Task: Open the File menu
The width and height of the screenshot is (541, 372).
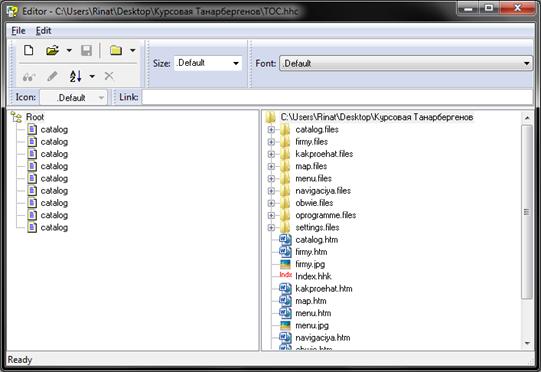Action: point(18,31)
